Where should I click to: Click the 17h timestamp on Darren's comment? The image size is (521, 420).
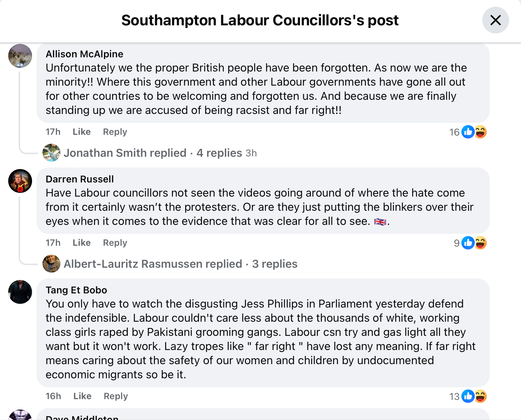coord(53,243)
